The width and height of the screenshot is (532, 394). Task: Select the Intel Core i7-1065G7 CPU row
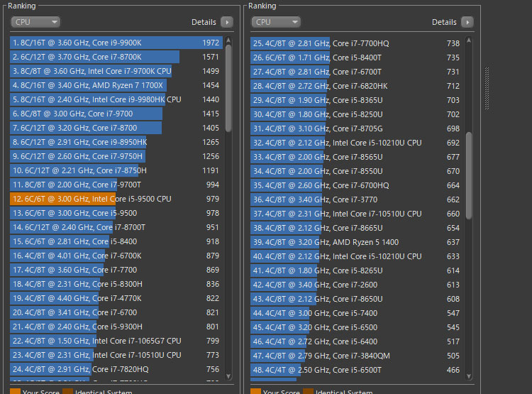coord(116,341)
